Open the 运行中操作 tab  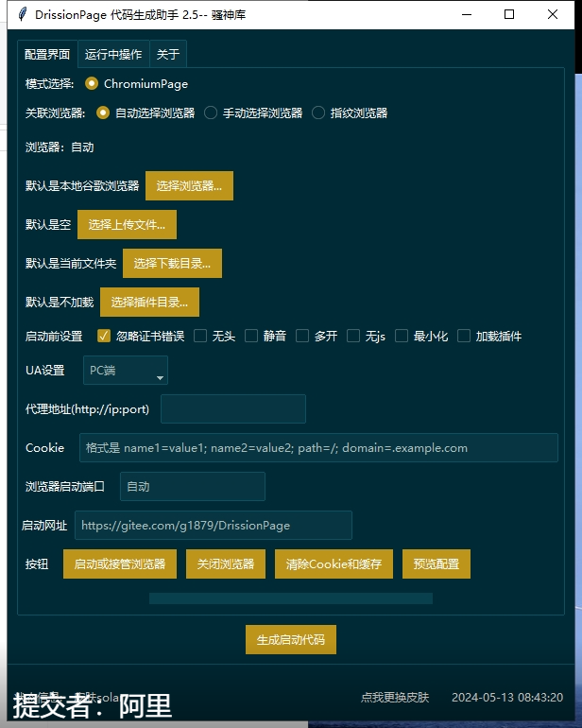pyautogui.click(x=113, y=54)
